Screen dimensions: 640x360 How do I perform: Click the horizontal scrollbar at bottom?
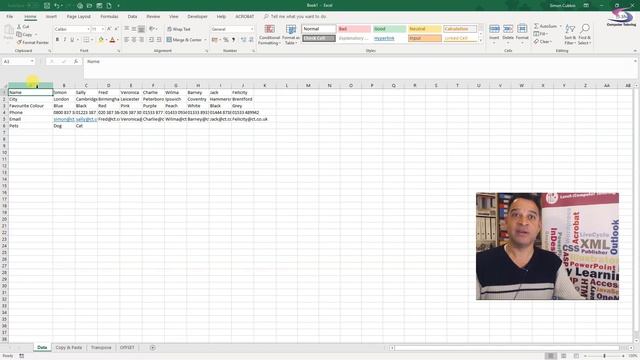tap(507, 348)
